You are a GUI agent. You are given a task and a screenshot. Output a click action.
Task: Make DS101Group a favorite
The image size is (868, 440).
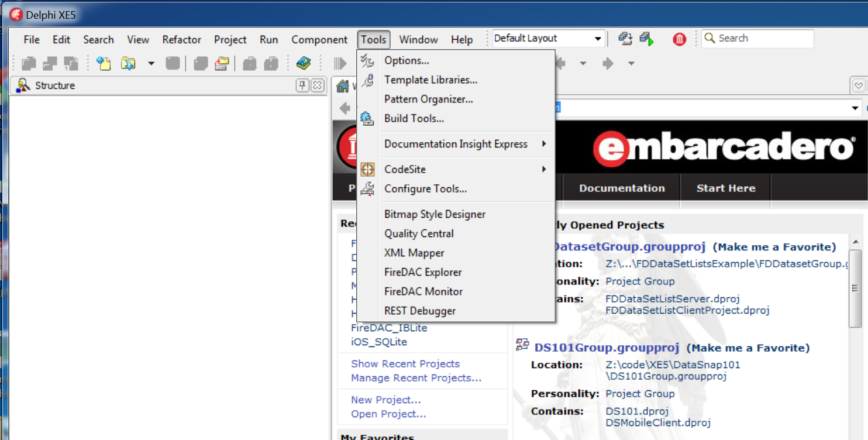pyautogui.click(x=748, y=348)
